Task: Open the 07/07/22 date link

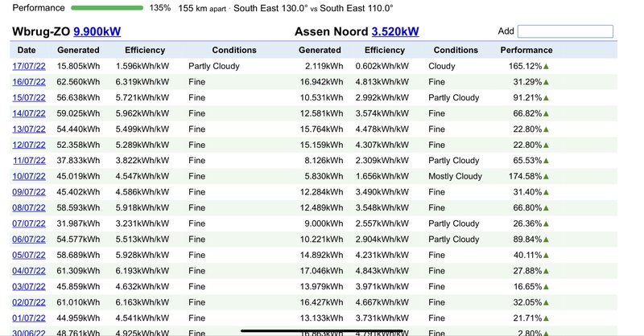Action: pos(29,223)
